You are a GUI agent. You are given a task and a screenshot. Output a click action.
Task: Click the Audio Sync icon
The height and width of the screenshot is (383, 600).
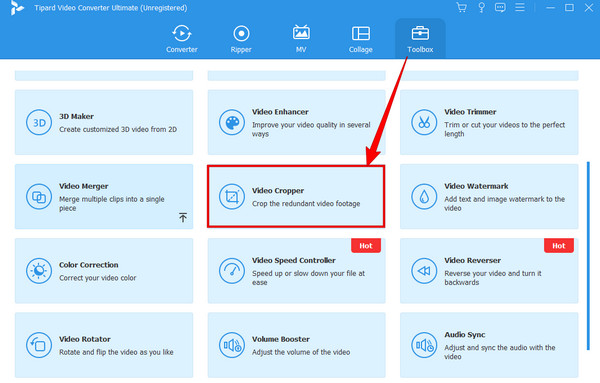tap(424, 345)
